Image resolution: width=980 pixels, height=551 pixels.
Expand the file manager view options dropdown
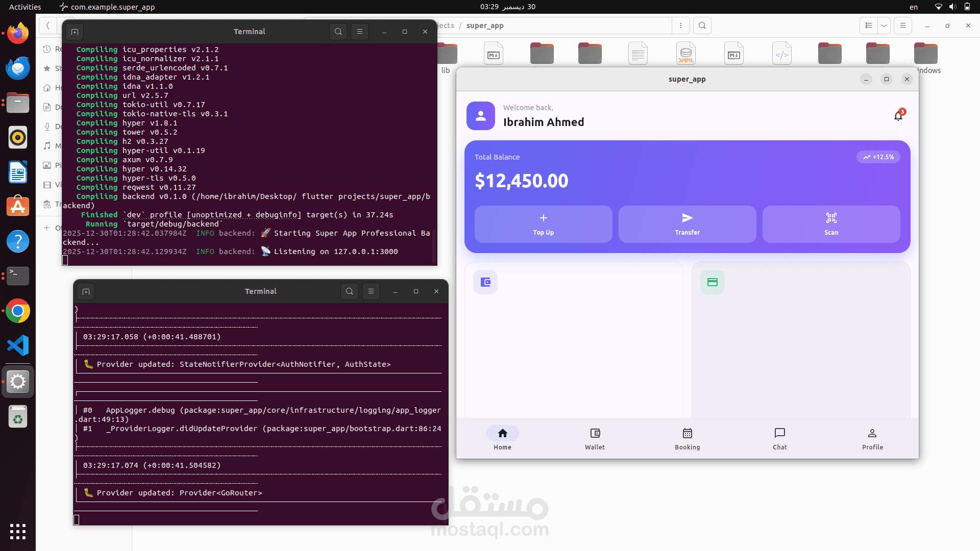(884, 26)
